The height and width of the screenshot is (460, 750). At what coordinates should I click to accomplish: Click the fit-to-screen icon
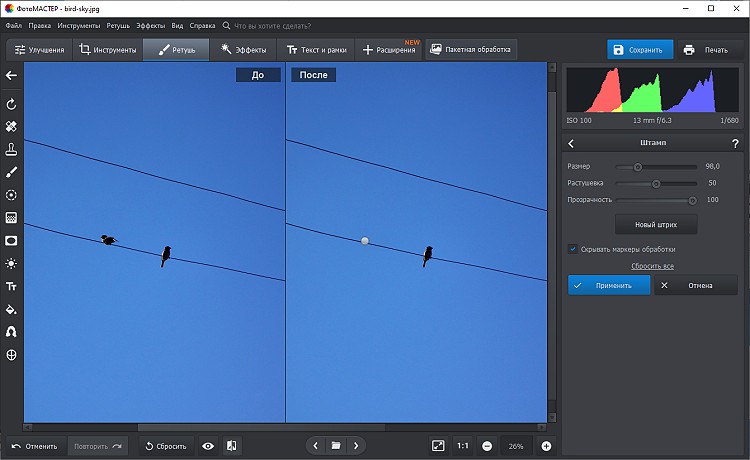(x=438, y=446)
